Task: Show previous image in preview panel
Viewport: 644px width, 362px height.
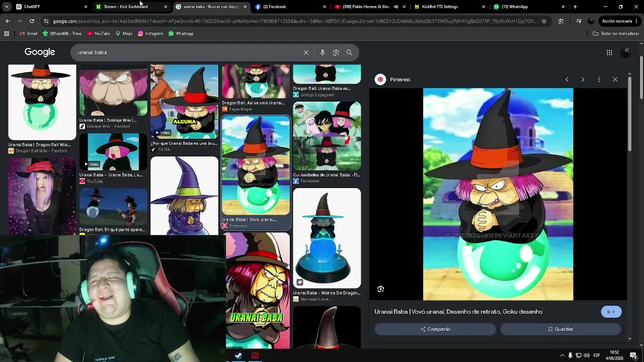Action: (x=567, y=79)
